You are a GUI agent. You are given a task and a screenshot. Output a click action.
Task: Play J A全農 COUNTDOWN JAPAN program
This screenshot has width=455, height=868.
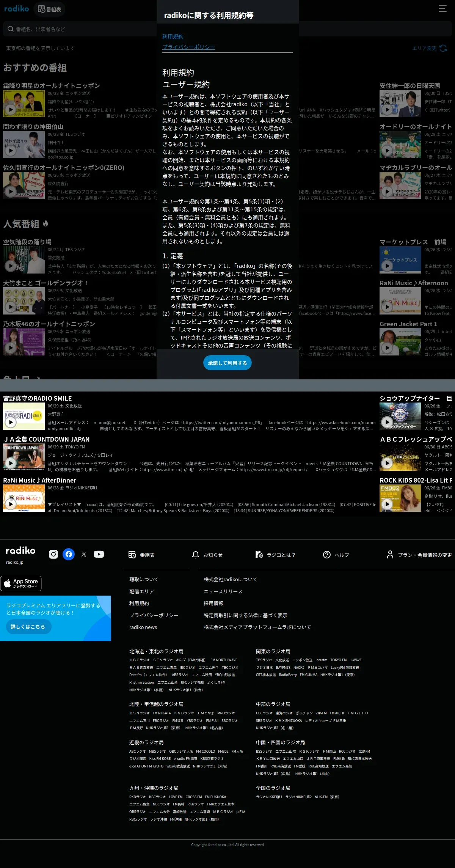click(24, 457)
